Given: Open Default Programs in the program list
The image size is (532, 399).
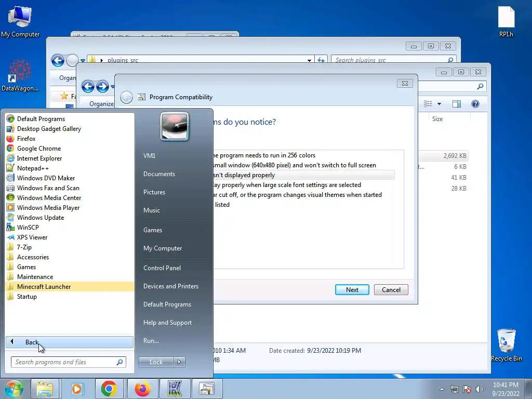Looking at the screenshot, I should pyautogui.click(x=41, y=119).
